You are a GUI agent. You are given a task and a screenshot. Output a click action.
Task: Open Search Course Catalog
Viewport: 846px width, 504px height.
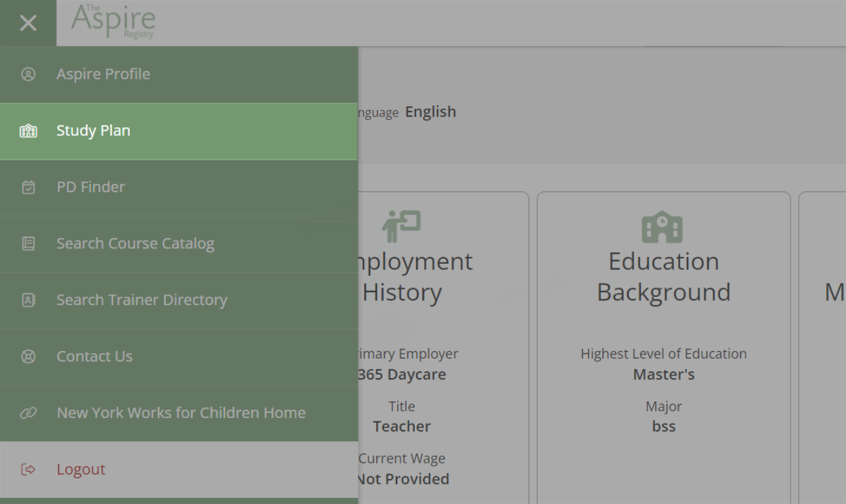[x=135, y=244]
